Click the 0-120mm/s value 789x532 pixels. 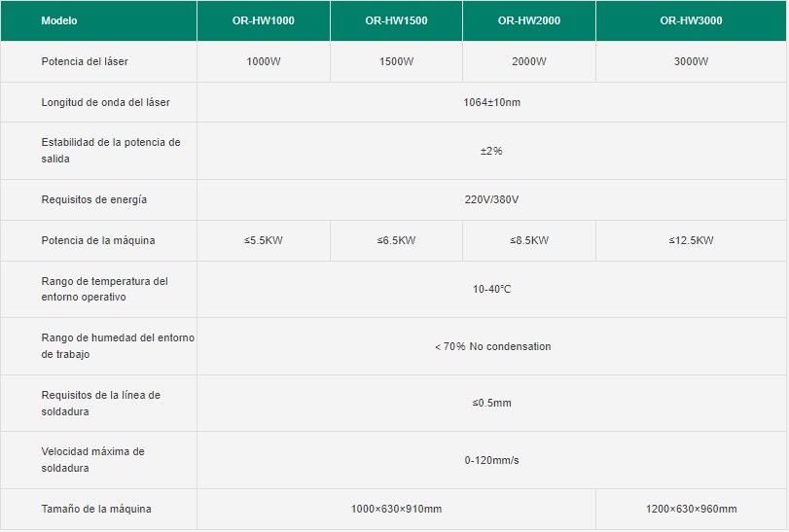point(491,460)
